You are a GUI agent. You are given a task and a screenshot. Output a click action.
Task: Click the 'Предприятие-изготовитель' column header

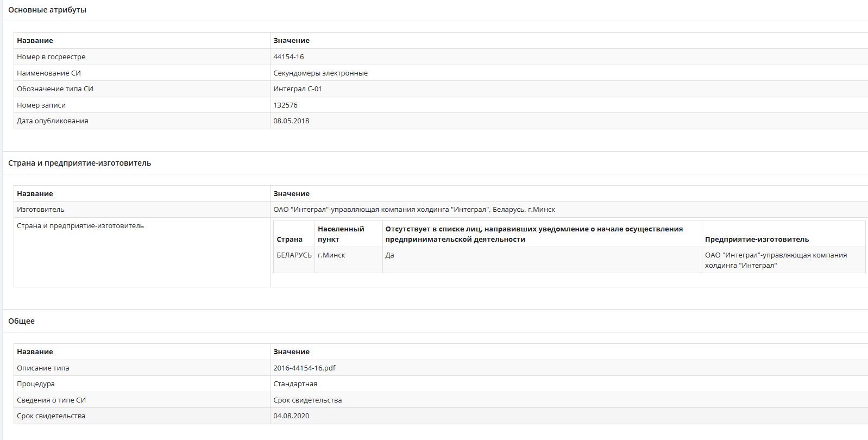(x=757, y=240)
